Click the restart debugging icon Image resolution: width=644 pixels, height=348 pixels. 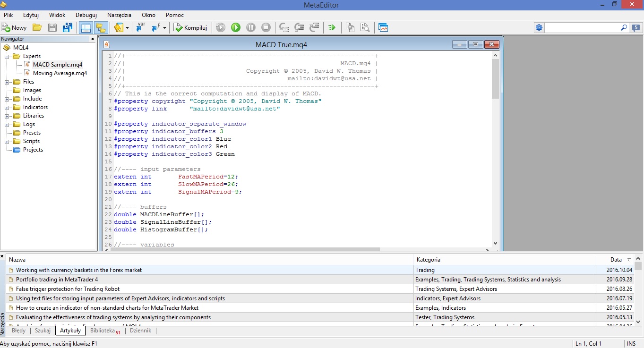221,27
